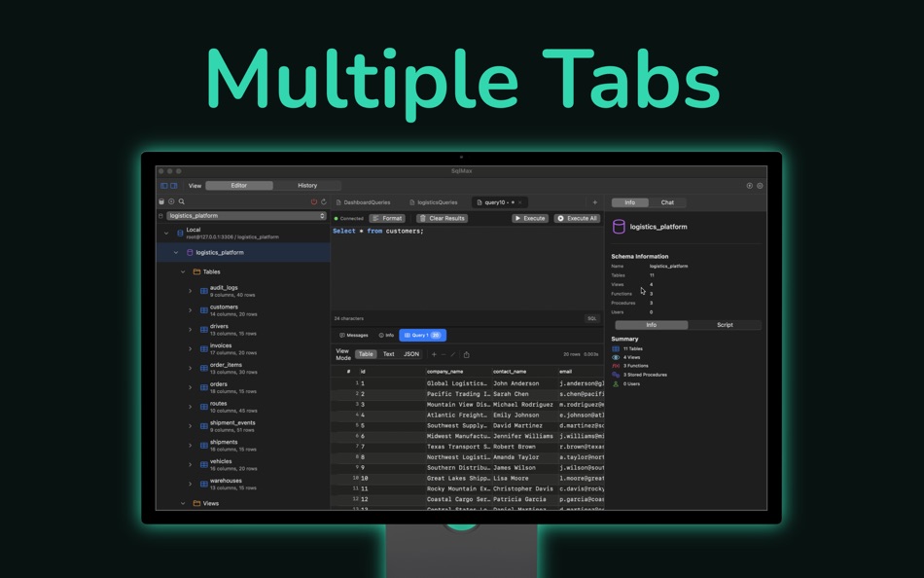Open the logistics_platform database dropdown
Screen dimensions: 924x578
point(242,215)
